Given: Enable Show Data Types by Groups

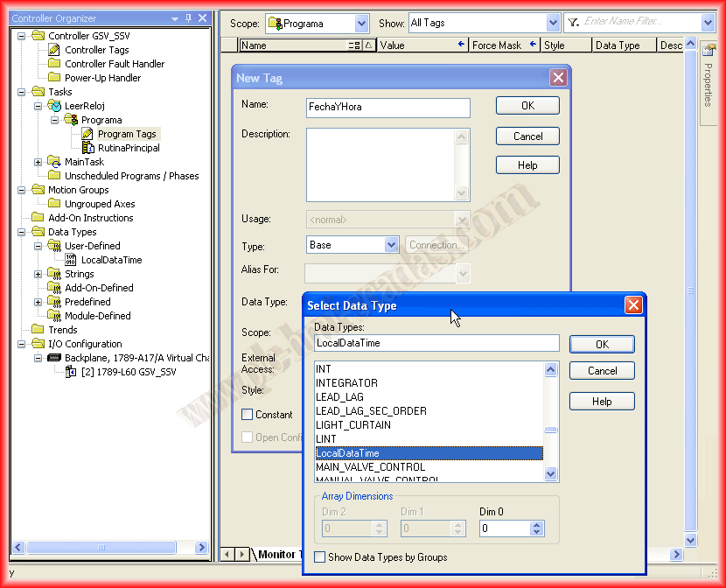Looking at the screenshot, I should tap(320, 557).
